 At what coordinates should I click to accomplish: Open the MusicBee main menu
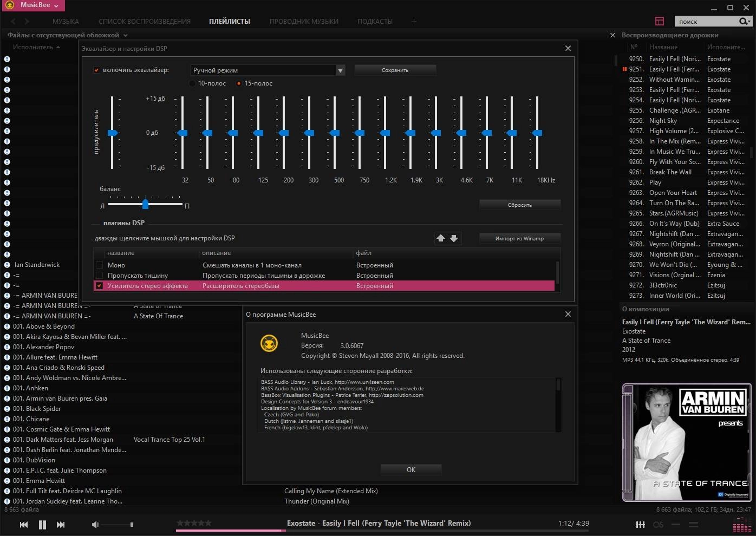click(32, 5)
